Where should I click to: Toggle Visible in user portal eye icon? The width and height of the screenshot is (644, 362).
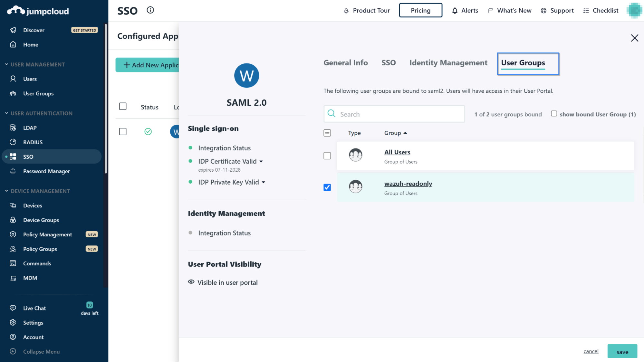pos(191,282)
